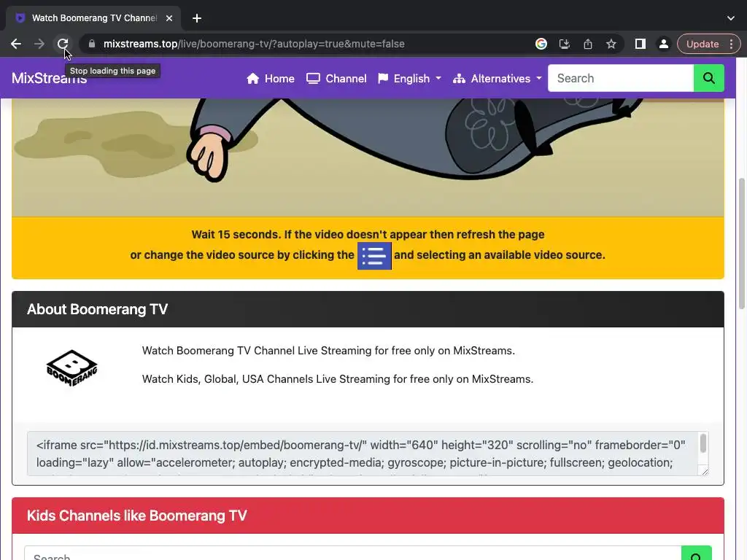Click the embed textarea resize handle
Screen dimensions: 747x560
pyautogui.click(x=705, y=471)
